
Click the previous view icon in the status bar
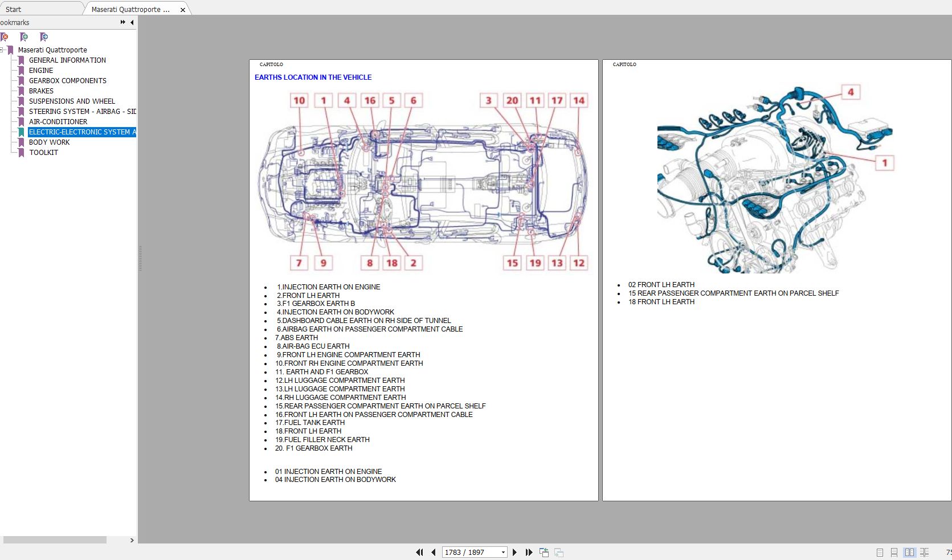click(544, 552)
